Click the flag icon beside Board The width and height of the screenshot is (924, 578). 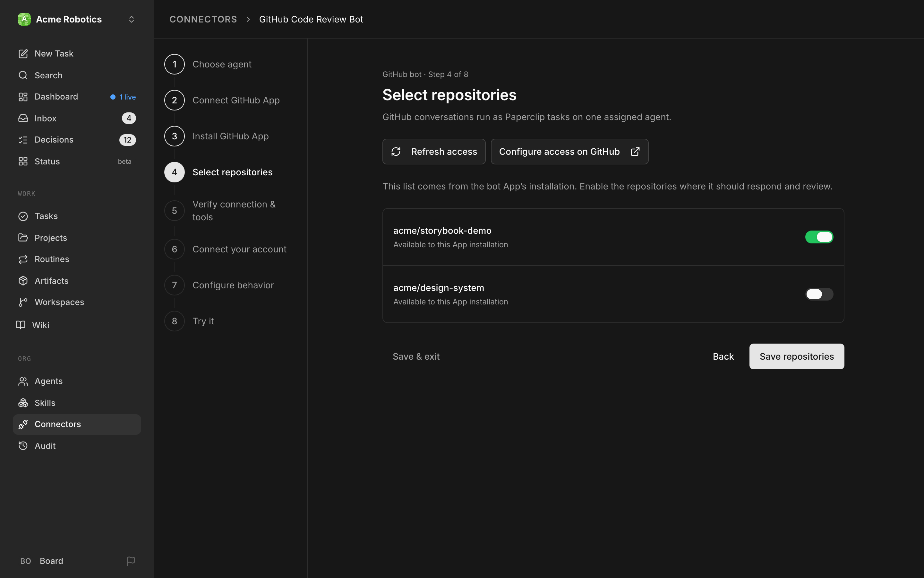(131, 561)
